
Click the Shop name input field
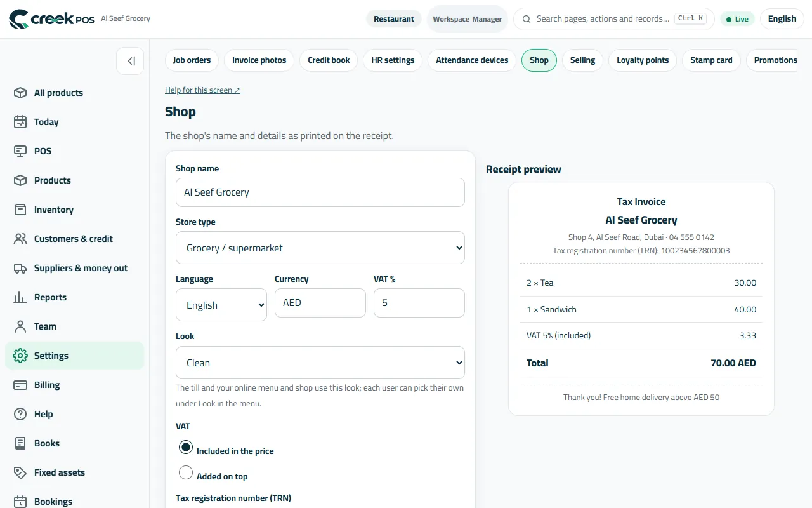(320, 192)
